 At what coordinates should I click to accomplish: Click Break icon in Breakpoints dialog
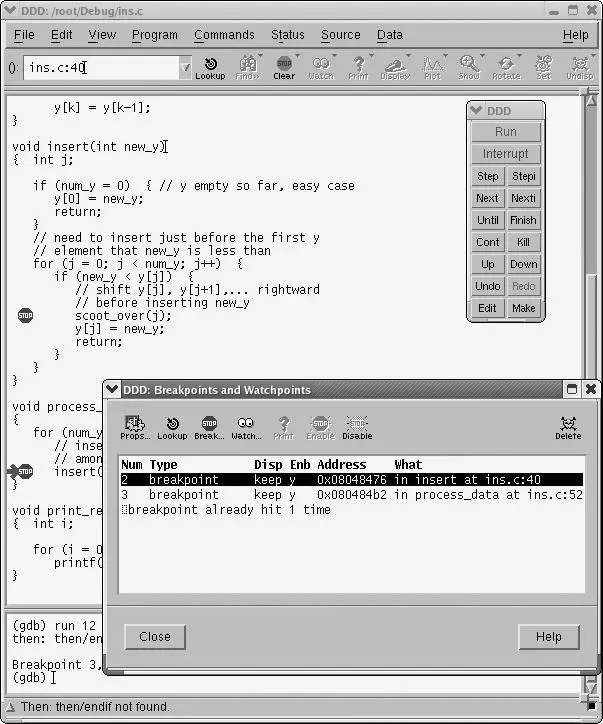209,427
